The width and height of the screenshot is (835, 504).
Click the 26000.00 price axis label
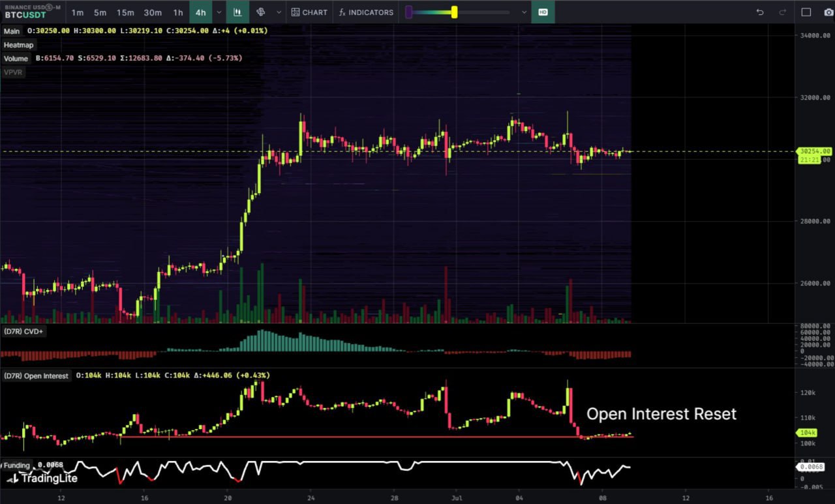coord(815,284)
